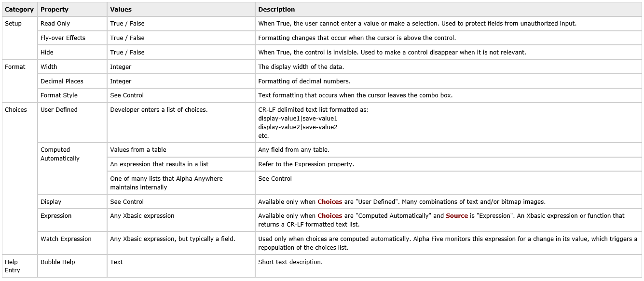Click the 'Any Xbasic expression' value cell
The image size is (644, 281).
click(181, 220)
